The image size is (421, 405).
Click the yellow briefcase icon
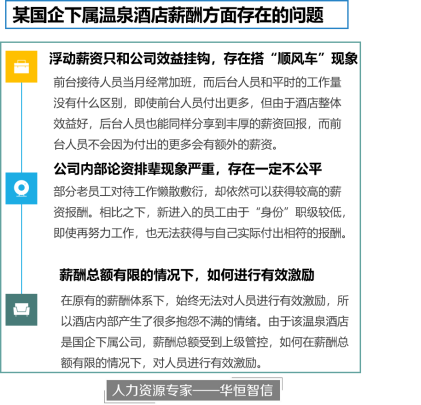[x=21, y=67]
